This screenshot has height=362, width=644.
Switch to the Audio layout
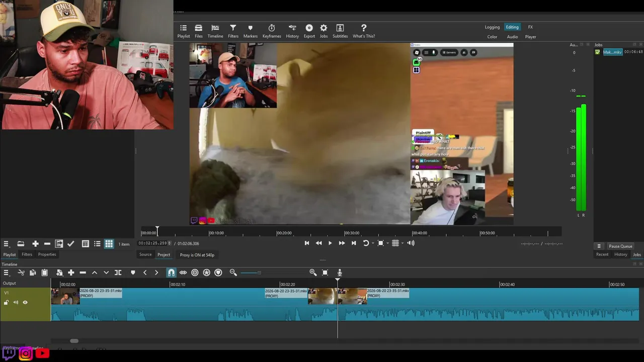pos(512,37)
